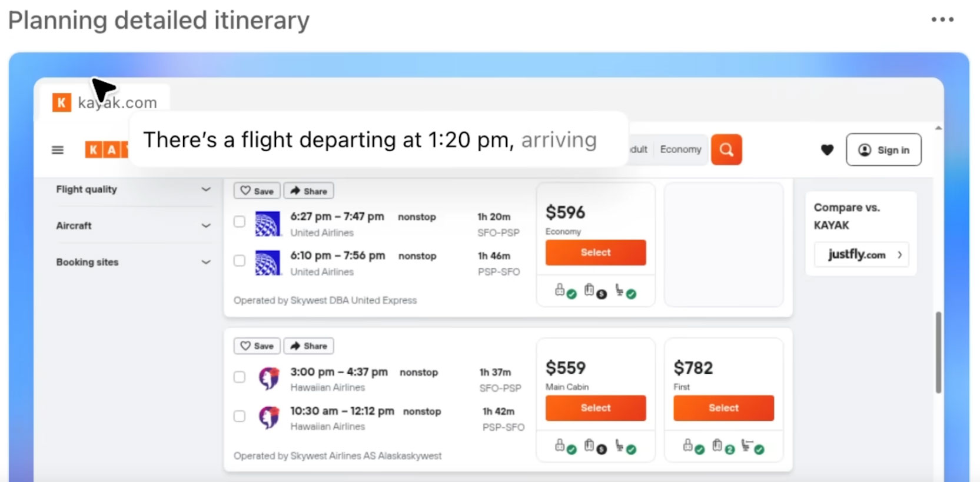
Task: Click the KAYAK logo
Action: (106, 150)
